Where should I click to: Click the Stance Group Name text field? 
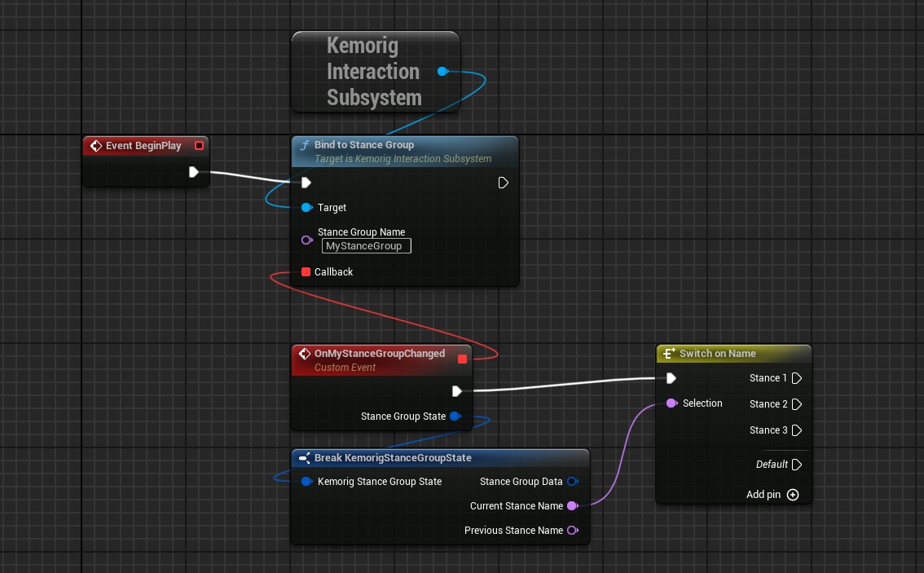pos(366,246)
